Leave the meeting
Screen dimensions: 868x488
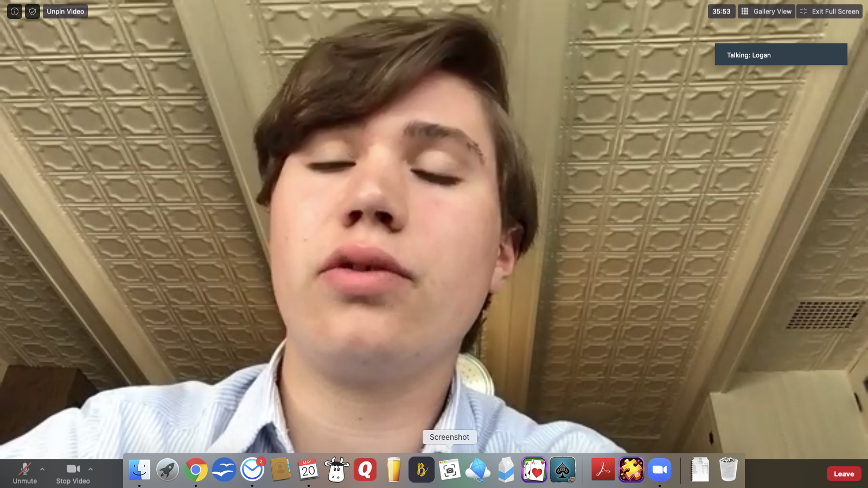tap(844, 474)
